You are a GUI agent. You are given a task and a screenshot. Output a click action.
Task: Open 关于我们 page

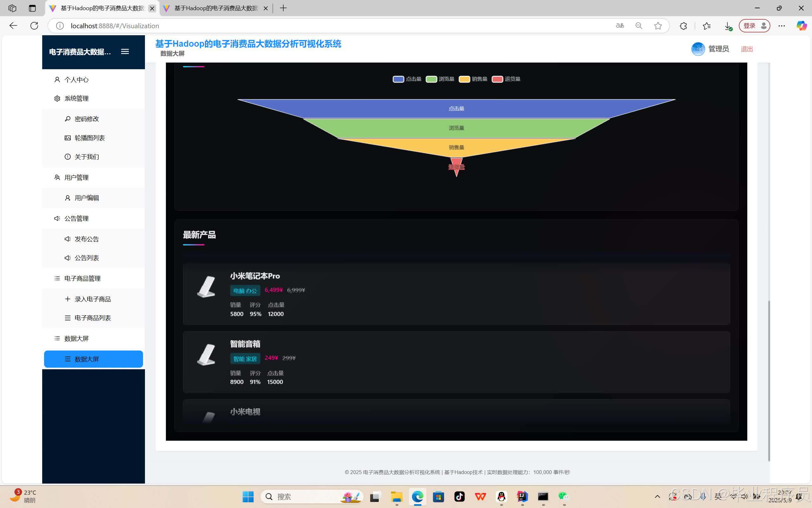(x=93, y=157)
